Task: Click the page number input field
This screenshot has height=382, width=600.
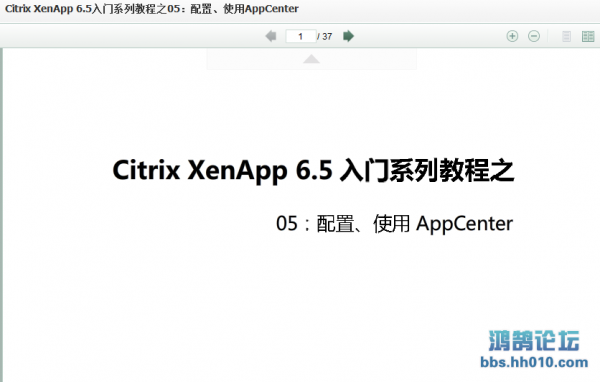Action: point(301,36)
